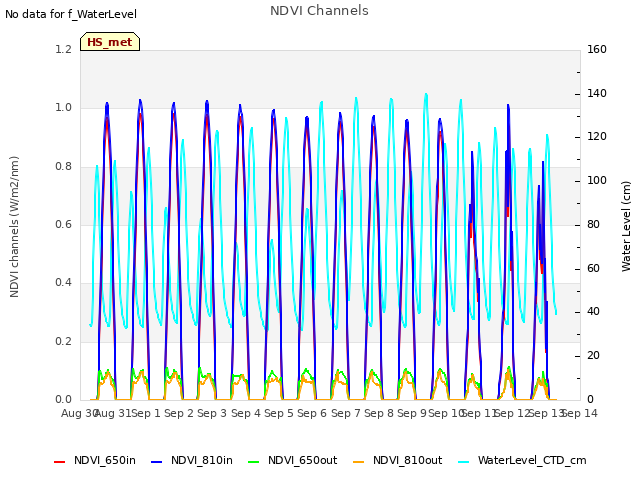Click the 20 tick on water level axis
The image size is (640, 480).
(x=593, y=356)
